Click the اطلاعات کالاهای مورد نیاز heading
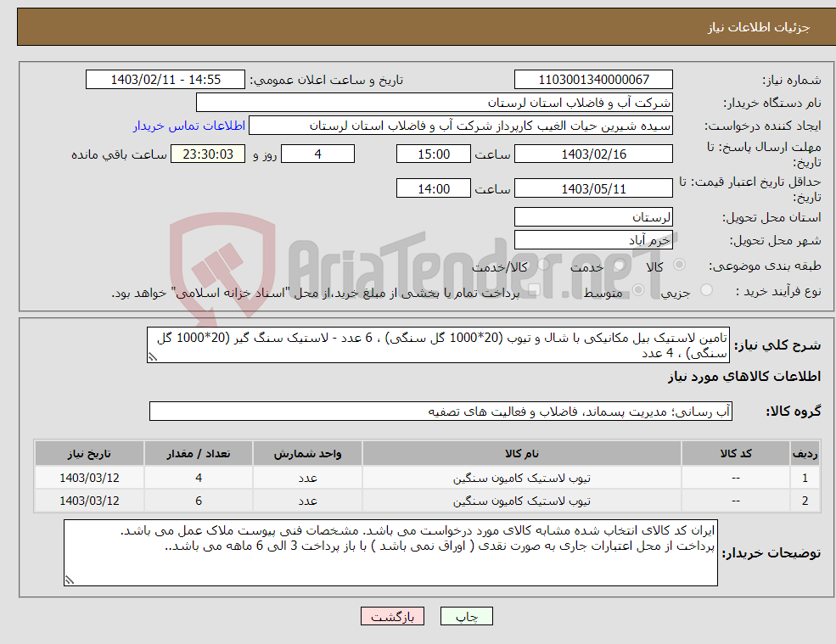The width and height of the screenshot is (836, 644). [744, 377]
